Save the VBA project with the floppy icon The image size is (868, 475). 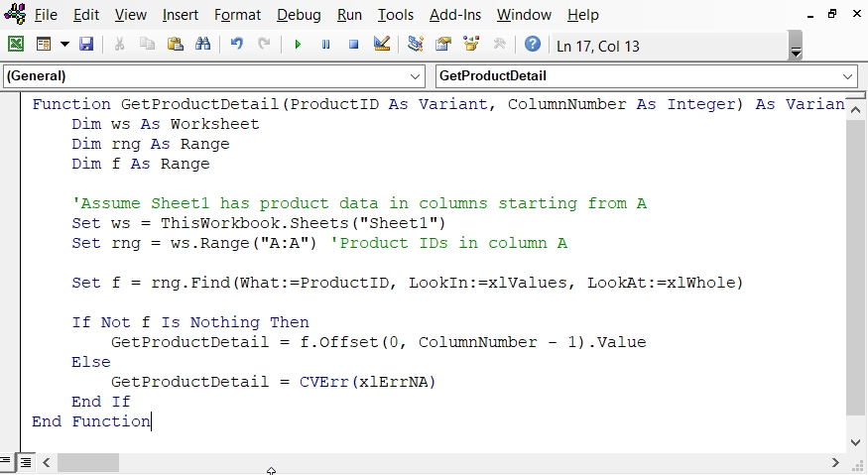(86, 45)
